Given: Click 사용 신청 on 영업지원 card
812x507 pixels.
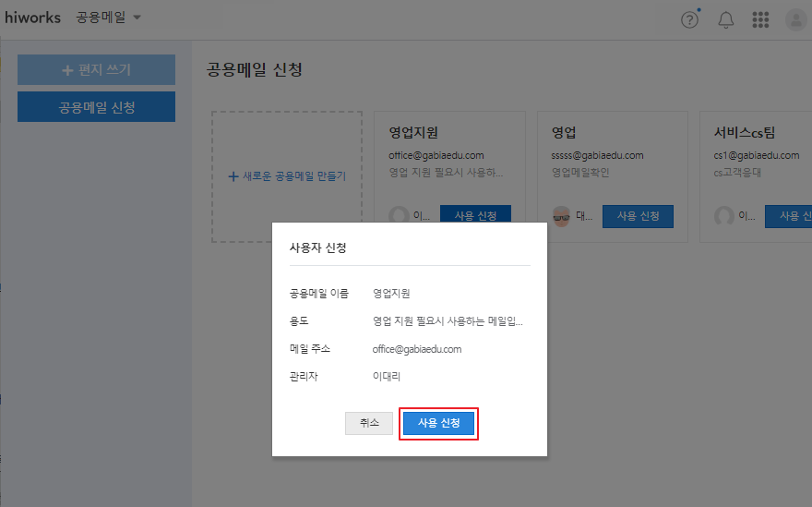Looking at the screenshot, I should [x=475, y=213].
